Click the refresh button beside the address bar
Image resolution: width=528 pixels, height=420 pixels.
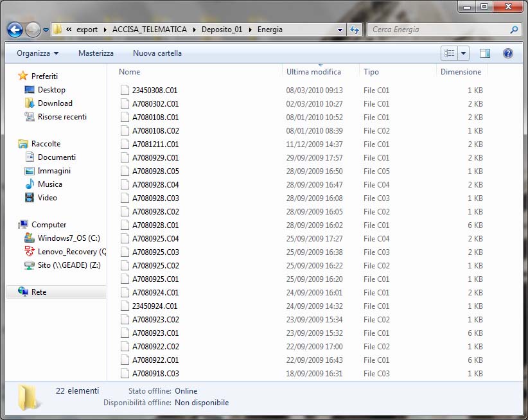click(x=355, y=30)
